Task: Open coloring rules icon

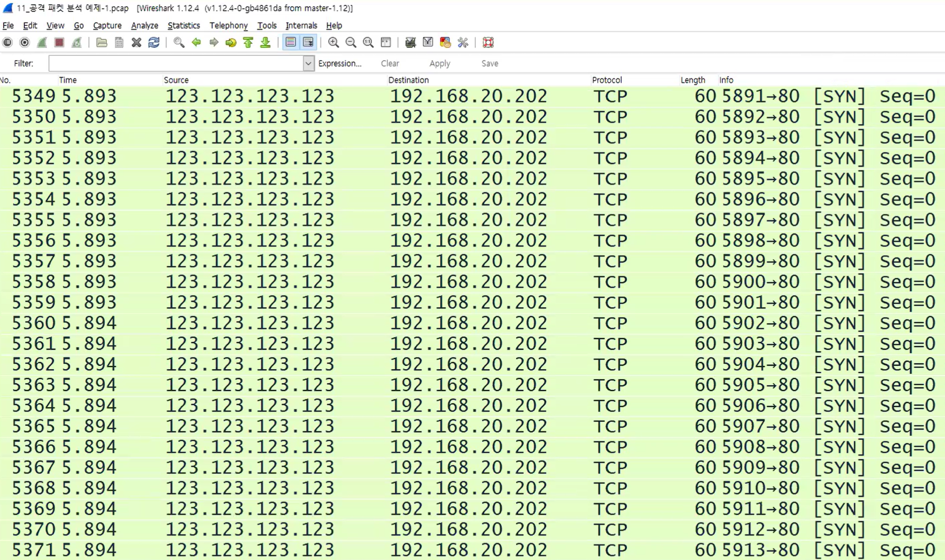Action: (445, 43)
